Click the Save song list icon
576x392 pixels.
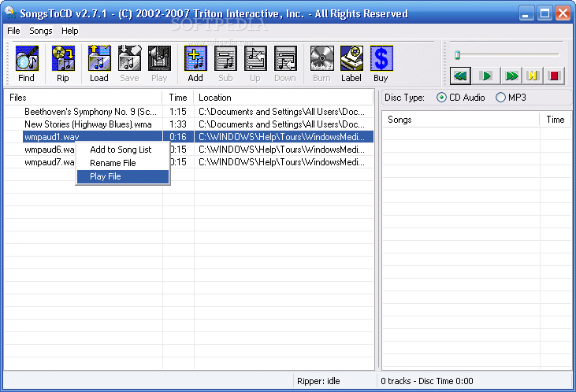tap(129, 64)
